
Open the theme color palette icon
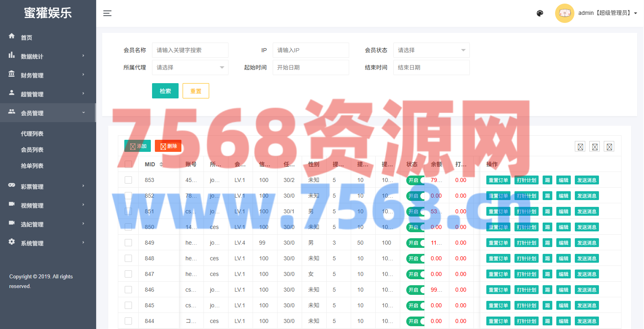(x=540, y=13)
